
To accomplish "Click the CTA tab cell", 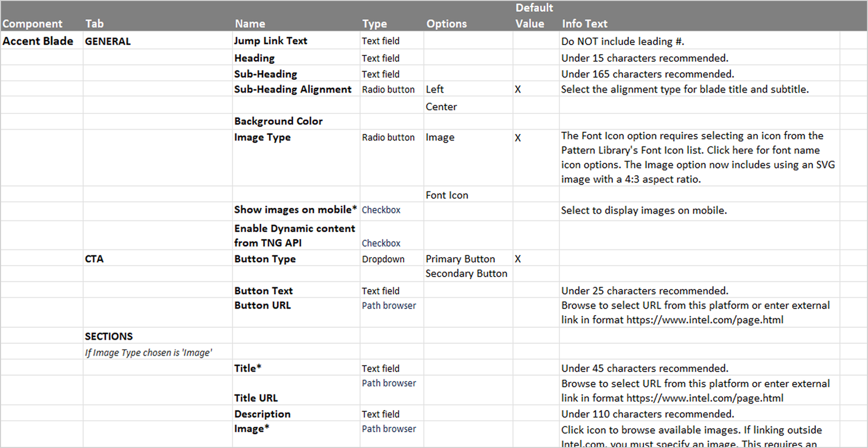I will [x=94, y=259].
